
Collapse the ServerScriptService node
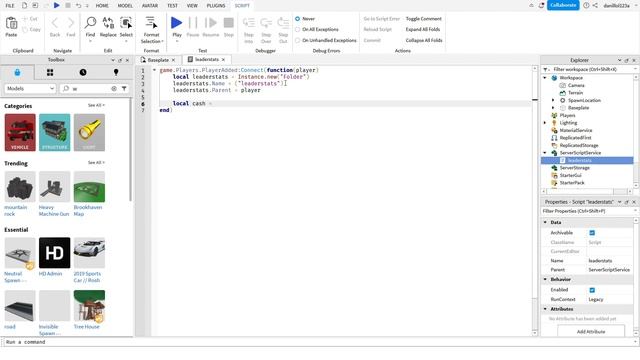coord(545,153)
